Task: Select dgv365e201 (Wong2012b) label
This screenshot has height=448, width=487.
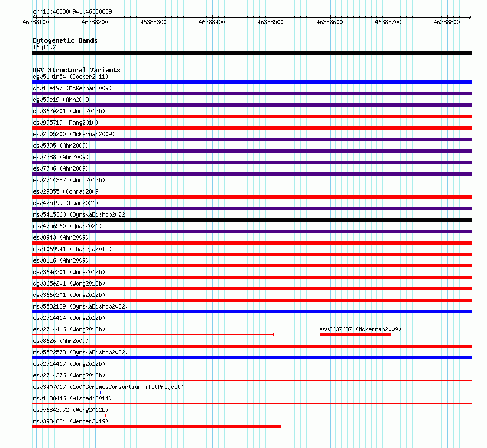Action: click(69, 283)
